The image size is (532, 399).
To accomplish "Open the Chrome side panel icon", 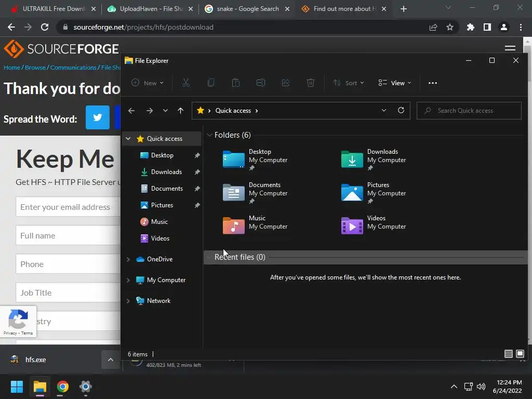I will (x=487, y=27).
